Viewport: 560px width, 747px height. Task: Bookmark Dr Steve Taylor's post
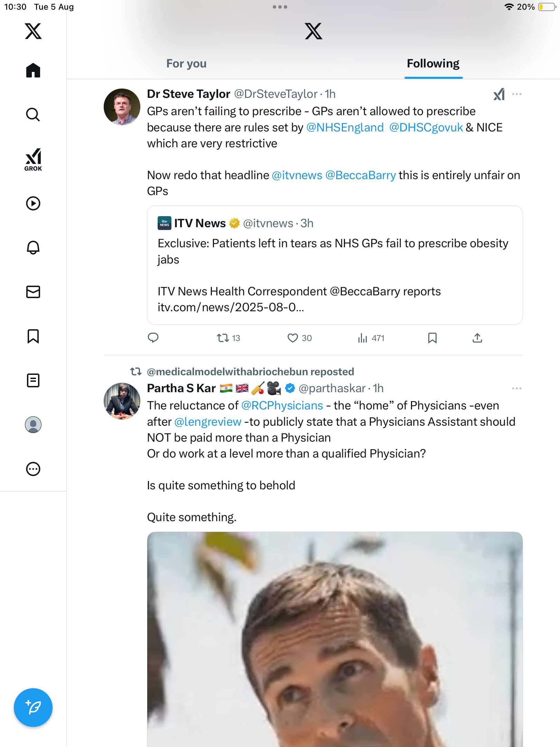point(432,338)
